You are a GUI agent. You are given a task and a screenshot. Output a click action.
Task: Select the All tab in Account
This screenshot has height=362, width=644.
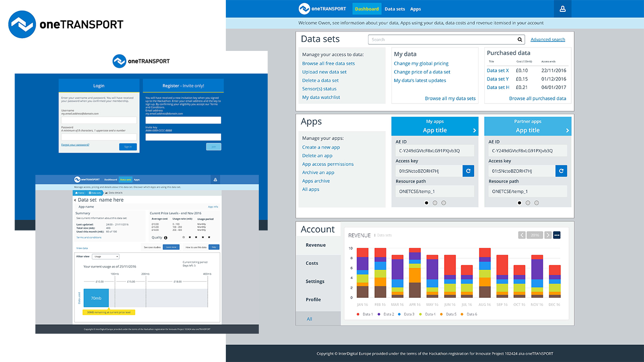point(318,319)
